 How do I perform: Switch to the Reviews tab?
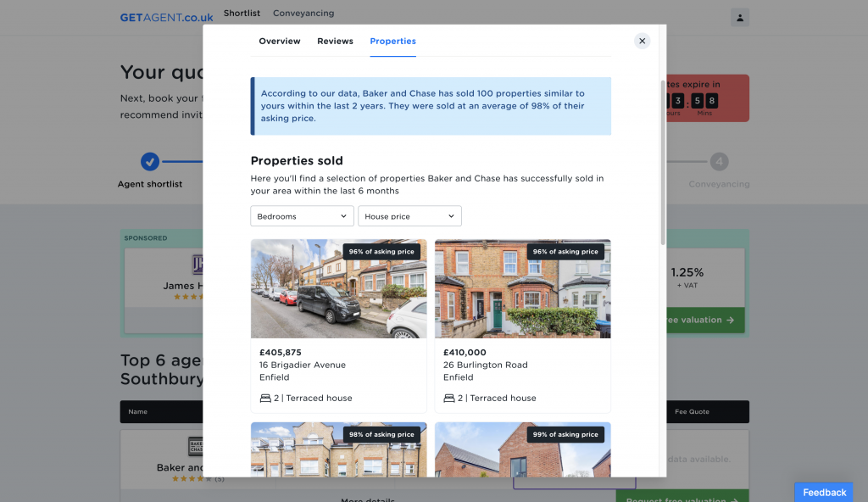(x=335, y=42)
